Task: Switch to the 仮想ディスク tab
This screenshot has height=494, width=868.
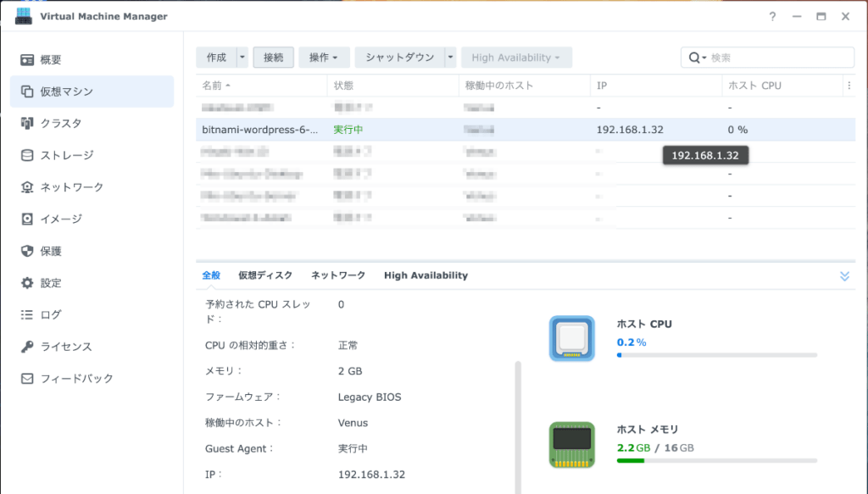Action: click(x=265, y=275)
